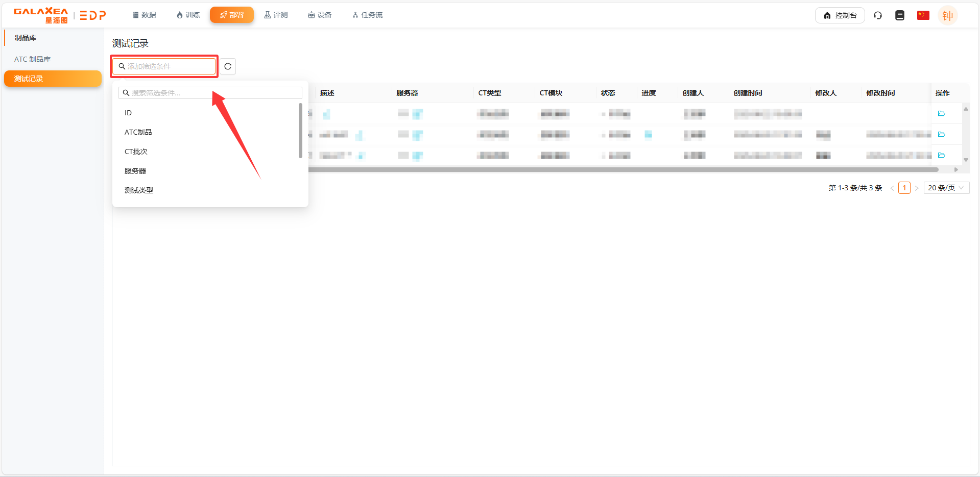Open folder icon in third table row
The image size is (980, 477).
(x=942, y=155)
